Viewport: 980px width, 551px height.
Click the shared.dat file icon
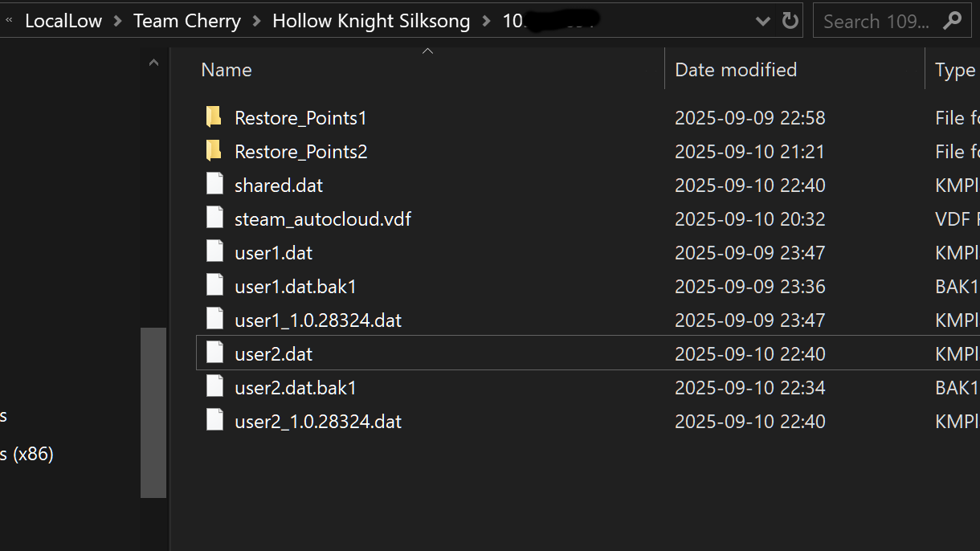(214, 185)
